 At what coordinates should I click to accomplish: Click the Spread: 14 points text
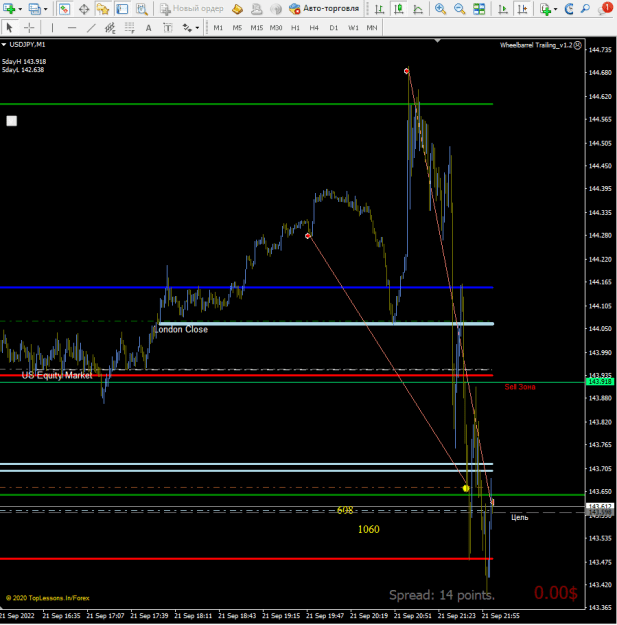[442, 595]
